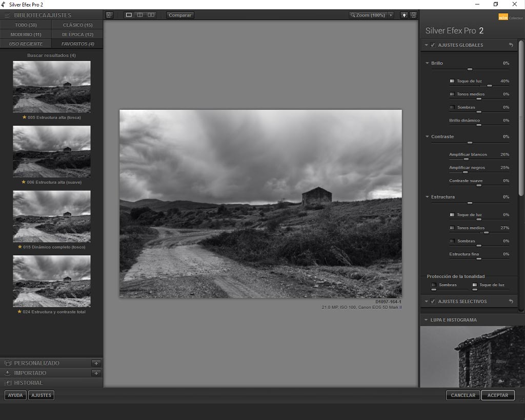
Task: Hide the right adjustments panel icon
Action: (x=414, y=15)
